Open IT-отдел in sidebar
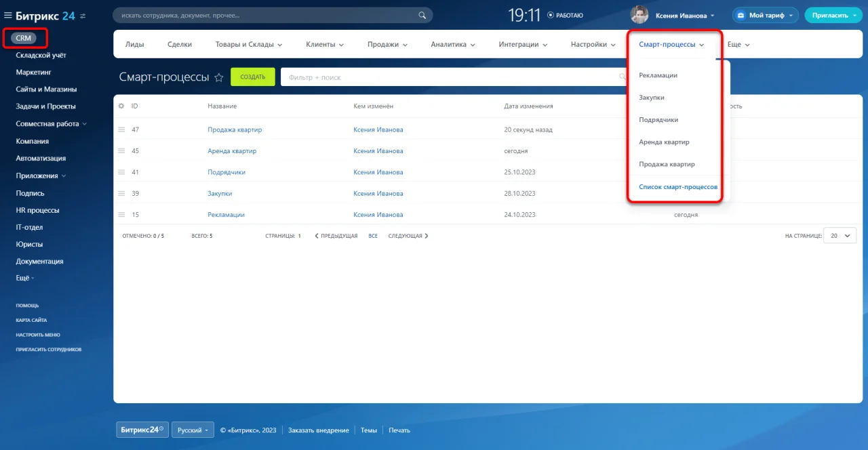The width and height of the screenshot is (868, 450). coord(29,228)
